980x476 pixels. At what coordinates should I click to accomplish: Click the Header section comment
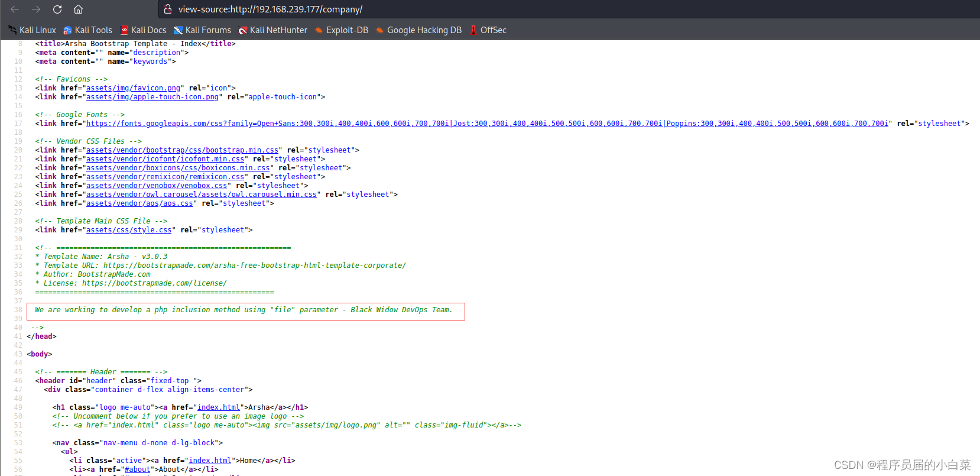(x=101, y=372)
